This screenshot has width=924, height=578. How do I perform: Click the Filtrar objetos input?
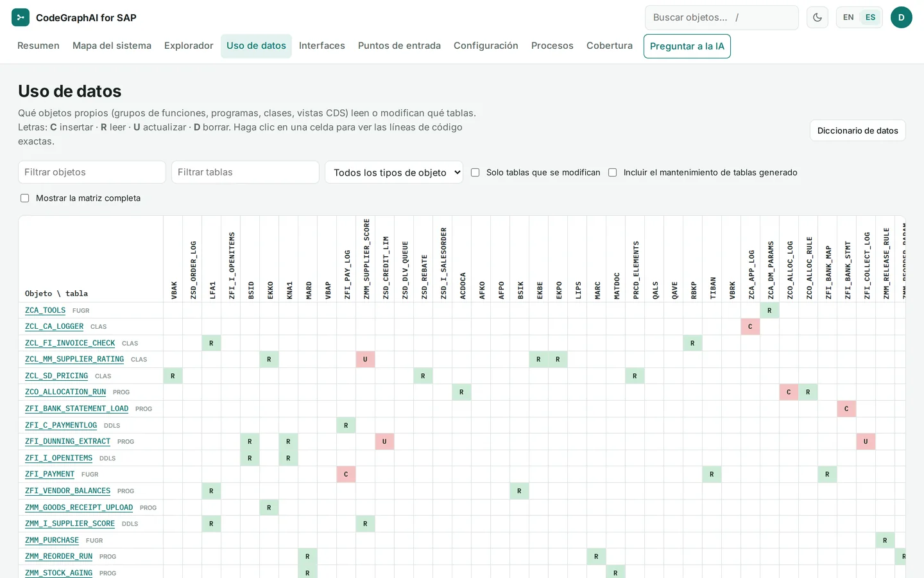[x=92, y=172]
